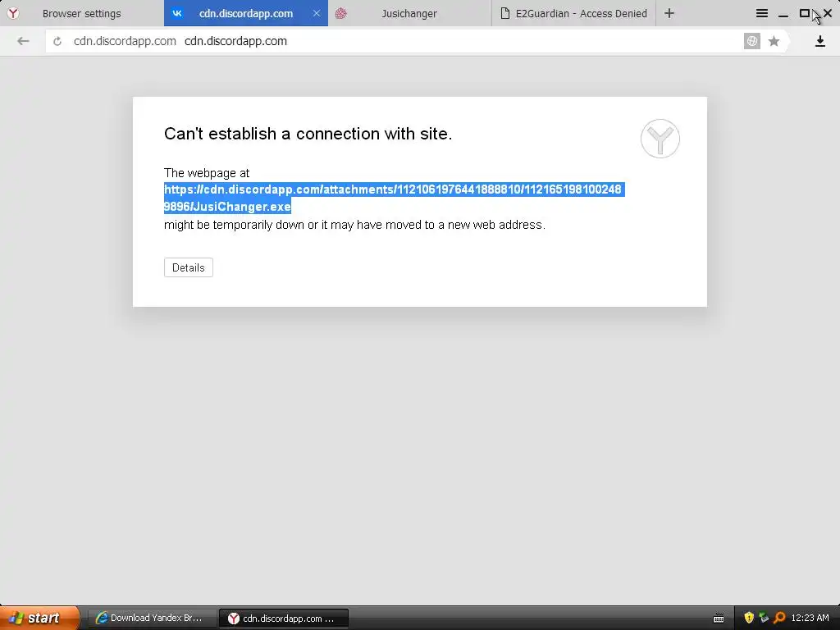Open a new tab with plus button

[669, 13]
